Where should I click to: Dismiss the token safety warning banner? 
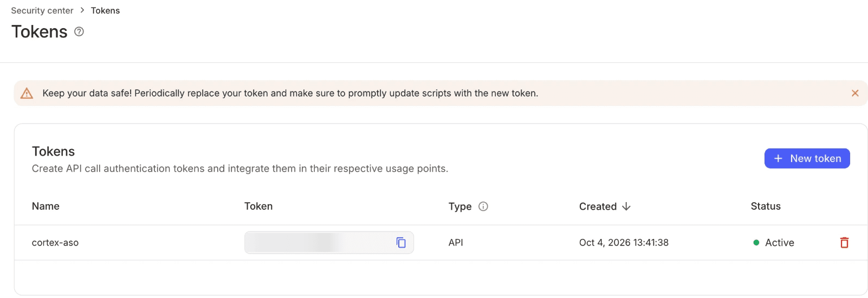[x=855, y=93]
